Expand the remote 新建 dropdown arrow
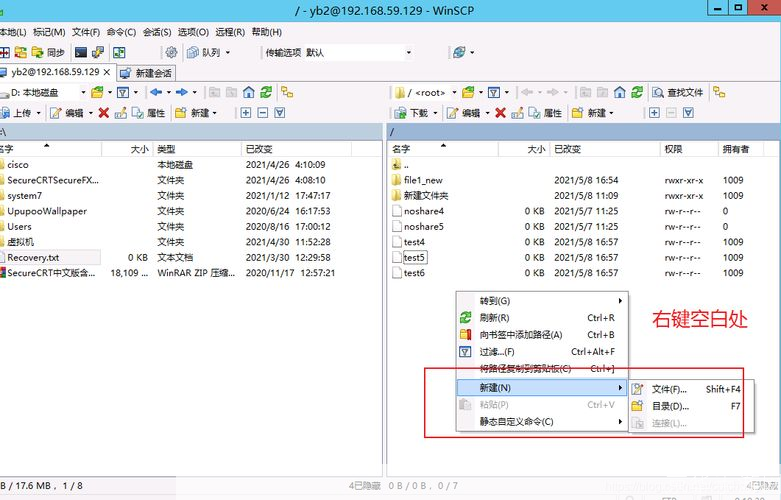 pyautogui.click(x=611, y=113)
